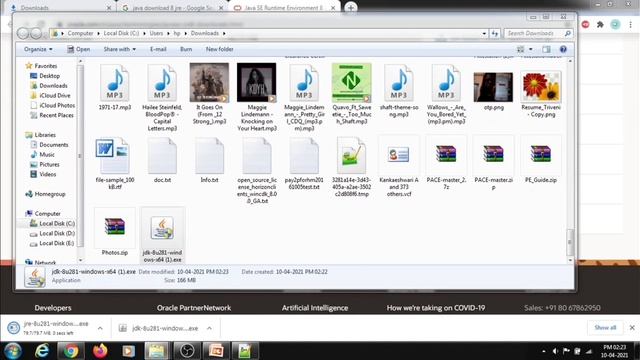Select PACE-master.zip archive icon
Viewport: 640px width, 360px height.
[x=493, y=154]
